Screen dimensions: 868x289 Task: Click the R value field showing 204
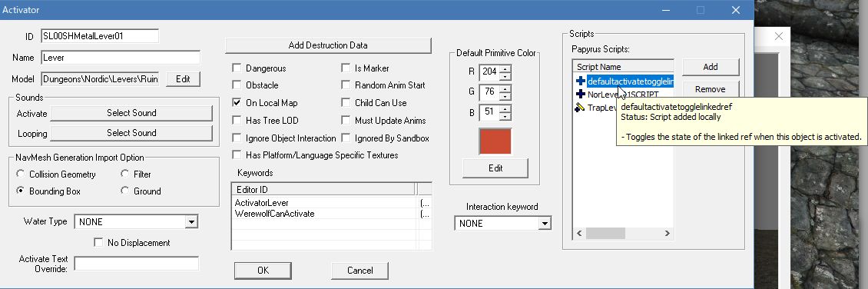click(489, 71)
